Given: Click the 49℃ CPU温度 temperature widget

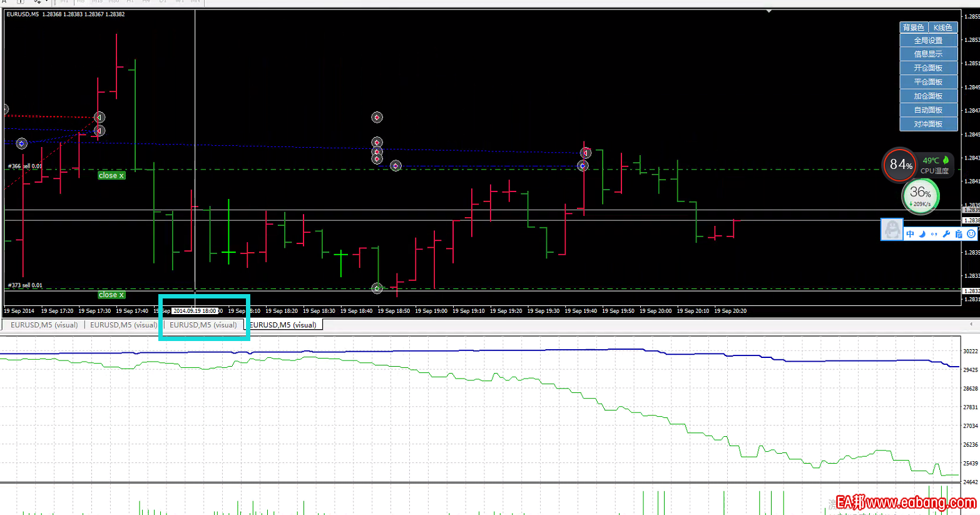Looking at the screenshot, I should click(x=935, y=165).
